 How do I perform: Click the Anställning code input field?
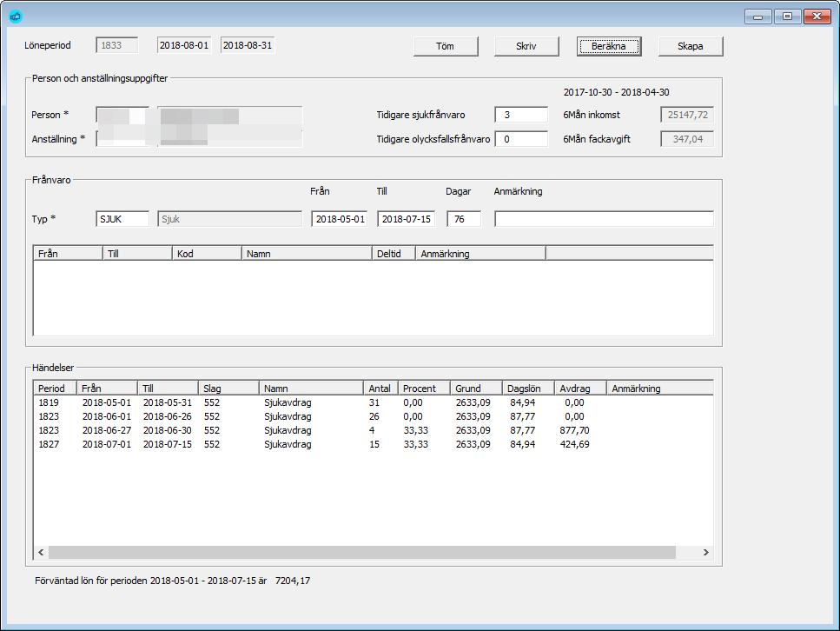point(122,139)
